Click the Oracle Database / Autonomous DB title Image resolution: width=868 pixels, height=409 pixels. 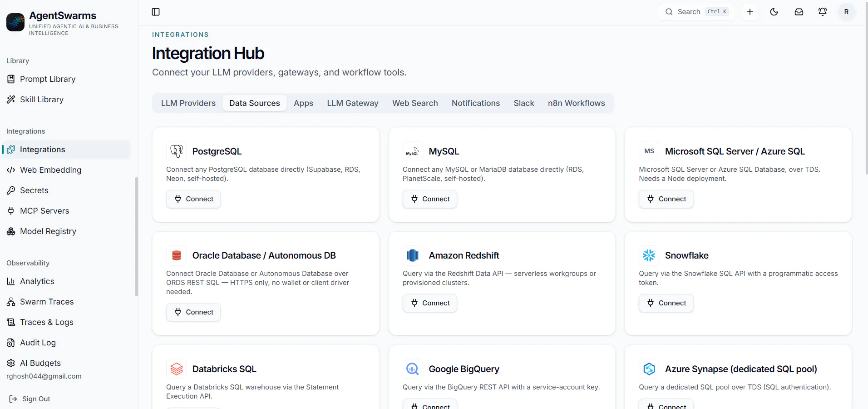264,255
